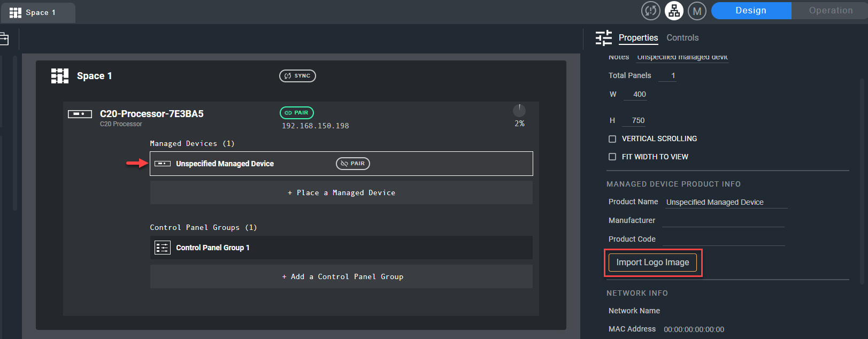The image size is (868, 339).
Task: Click the C20 processor device icon
Action: pos(80,114)
